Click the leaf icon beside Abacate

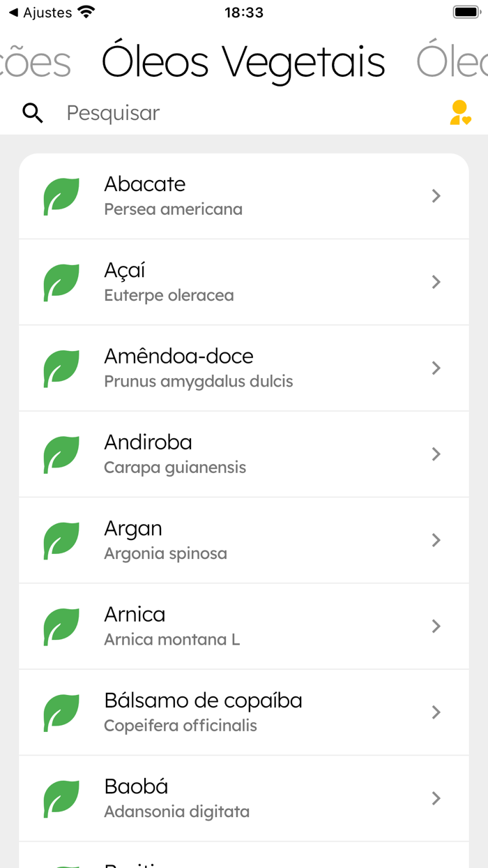(x=61, y=196)
